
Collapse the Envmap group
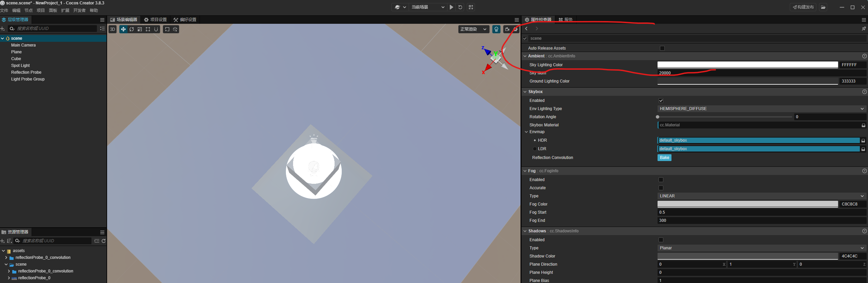[527, 132]
